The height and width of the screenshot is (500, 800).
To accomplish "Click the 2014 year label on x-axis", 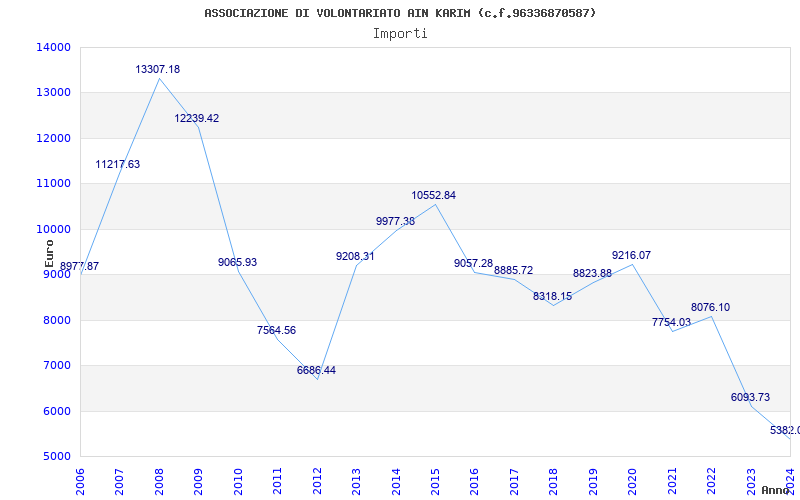I will coord(396,481).
